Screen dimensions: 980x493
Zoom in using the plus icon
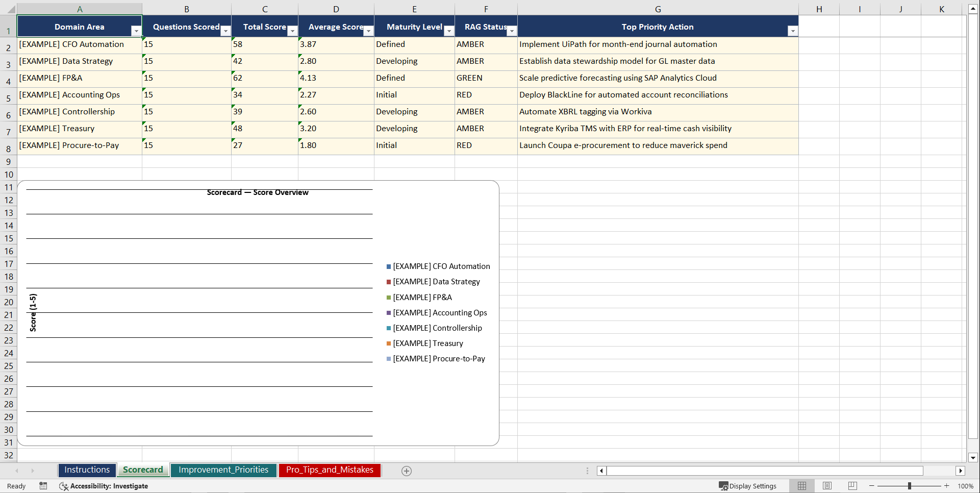coord(946,486)
